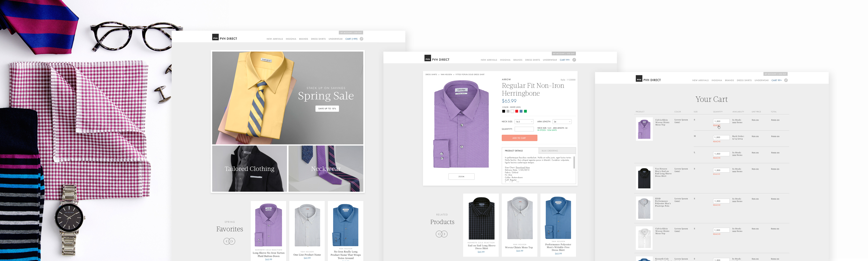Viewport: 868px width, 261px height.
Task: Open Cart 99+ on the product page
Action: pos(565,60)
